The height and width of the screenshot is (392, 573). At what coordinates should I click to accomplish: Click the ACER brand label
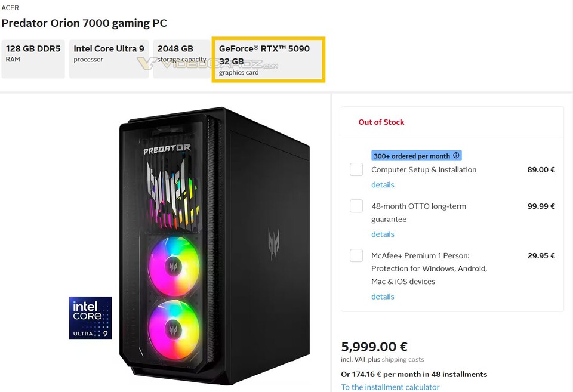[11, 8]
